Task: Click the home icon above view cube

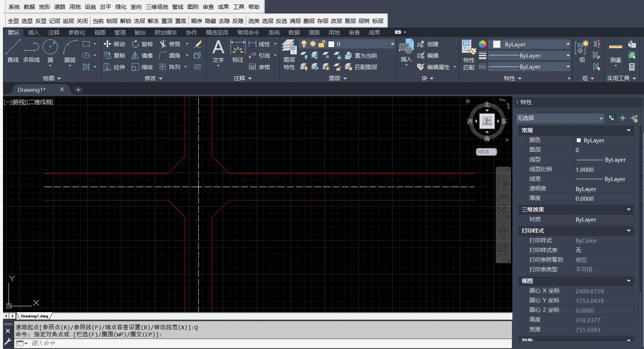Action: pyautogui.click(x=468, y=101)
